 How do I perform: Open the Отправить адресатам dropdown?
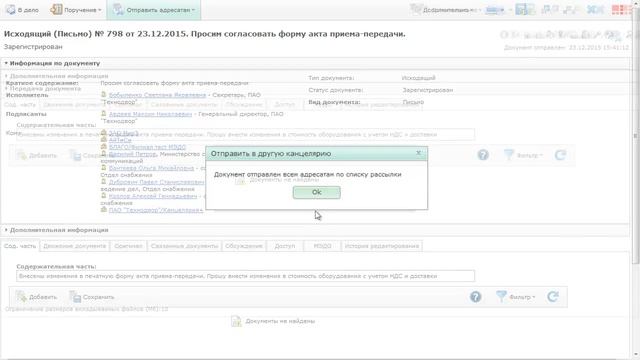pyautogui.click(x=154, y=10)
